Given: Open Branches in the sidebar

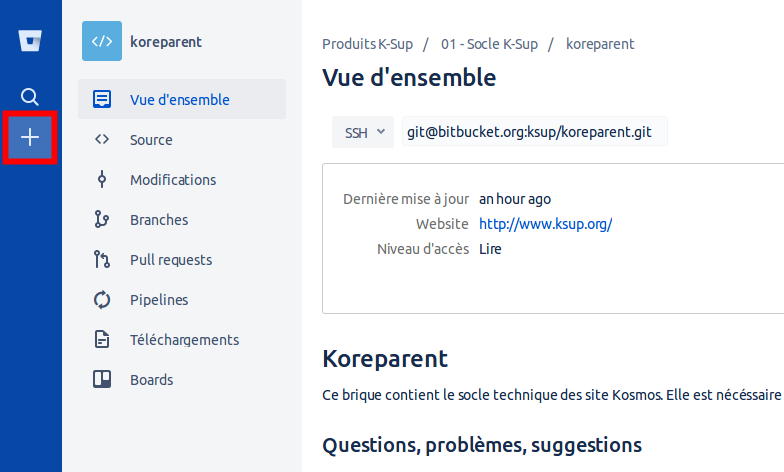Looking at the screenshot, I should (x=182, y=219).
